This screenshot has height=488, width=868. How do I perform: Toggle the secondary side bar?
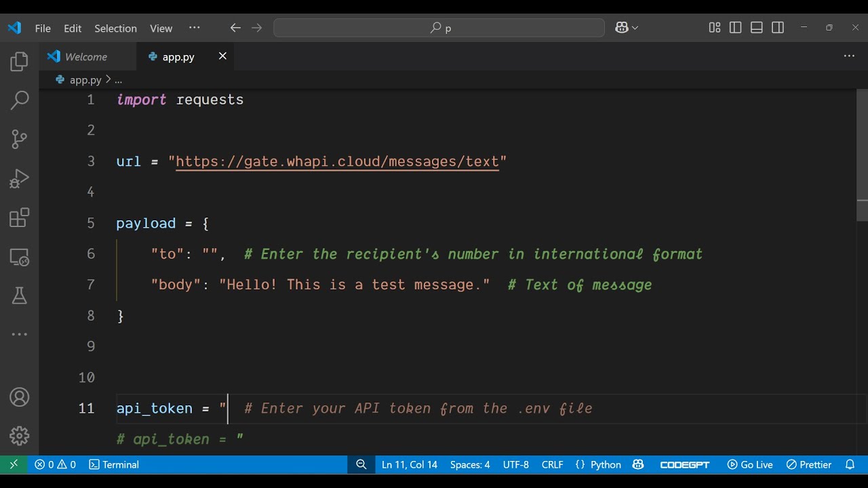[778, 28]
